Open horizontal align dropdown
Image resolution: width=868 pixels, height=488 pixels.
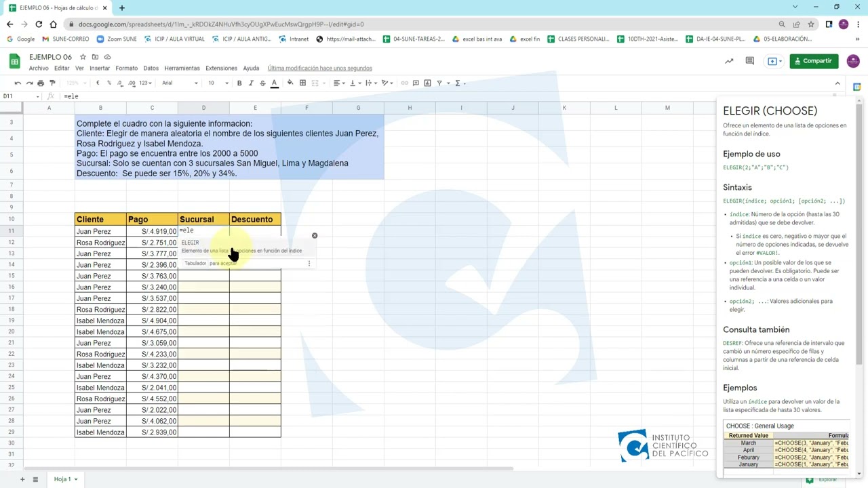coord(339,83)
